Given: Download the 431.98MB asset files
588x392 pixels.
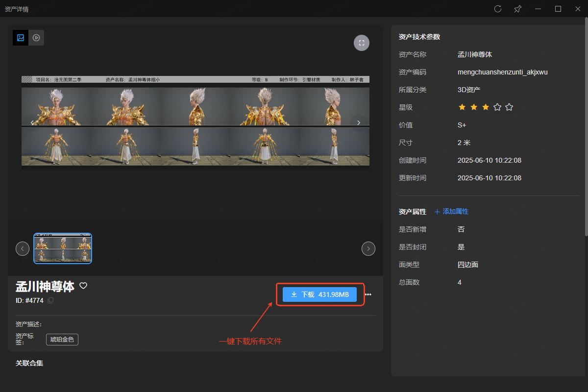Looking at the screenshot, I should click(x=319, y=294).
